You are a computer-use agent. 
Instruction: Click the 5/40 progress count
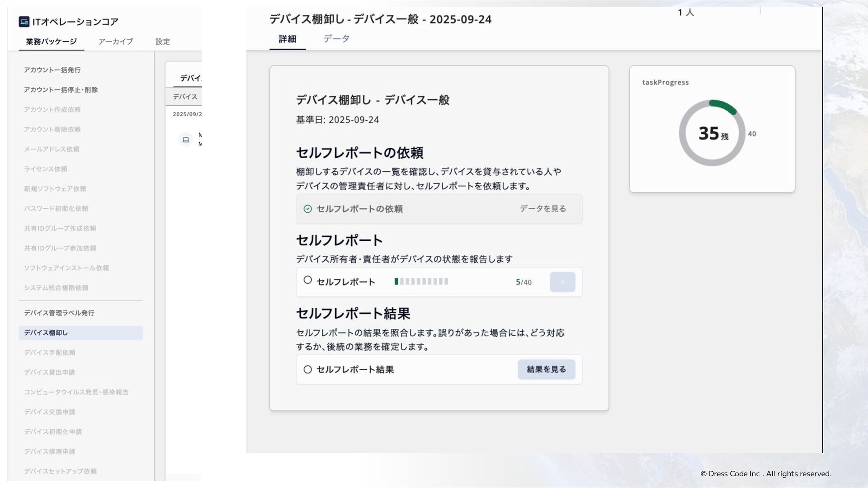[524, 282]
